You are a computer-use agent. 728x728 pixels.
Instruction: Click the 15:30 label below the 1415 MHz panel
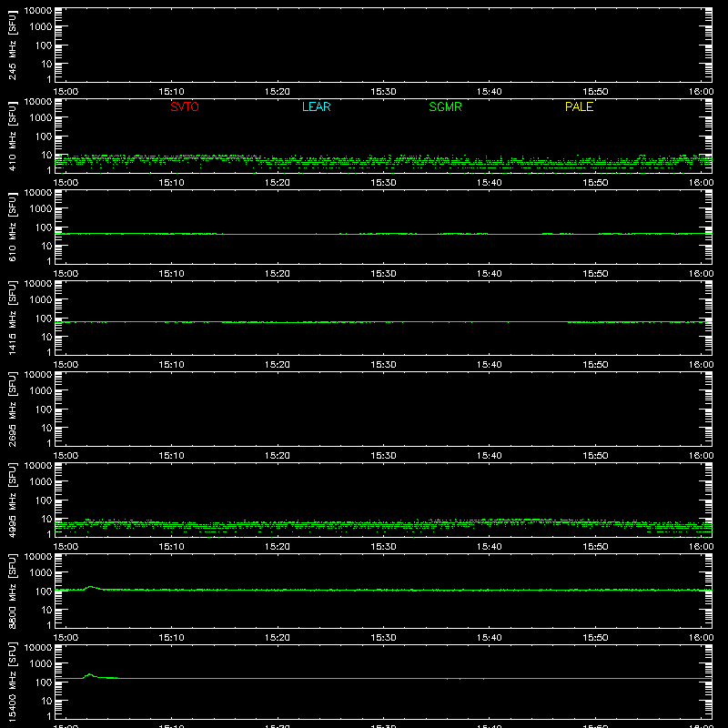tap(383, 365)
